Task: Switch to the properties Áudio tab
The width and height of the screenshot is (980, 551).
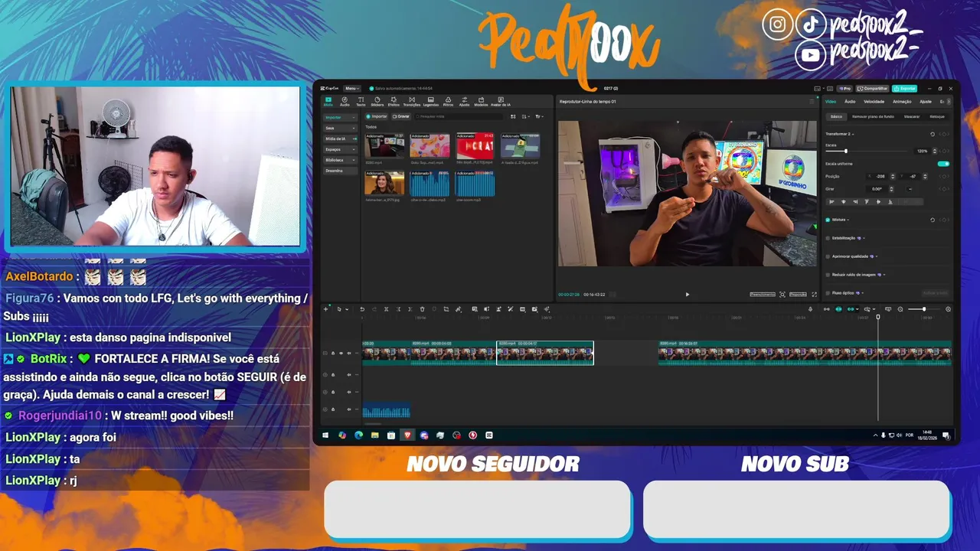Action: pyautogui.click(x=850, y=102)
